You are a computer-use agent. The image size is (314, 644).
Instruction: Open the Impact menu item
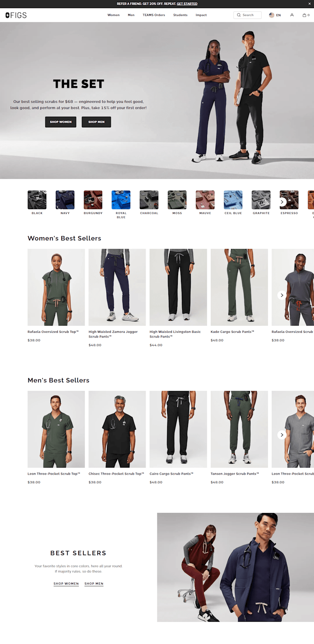(201, 15)
